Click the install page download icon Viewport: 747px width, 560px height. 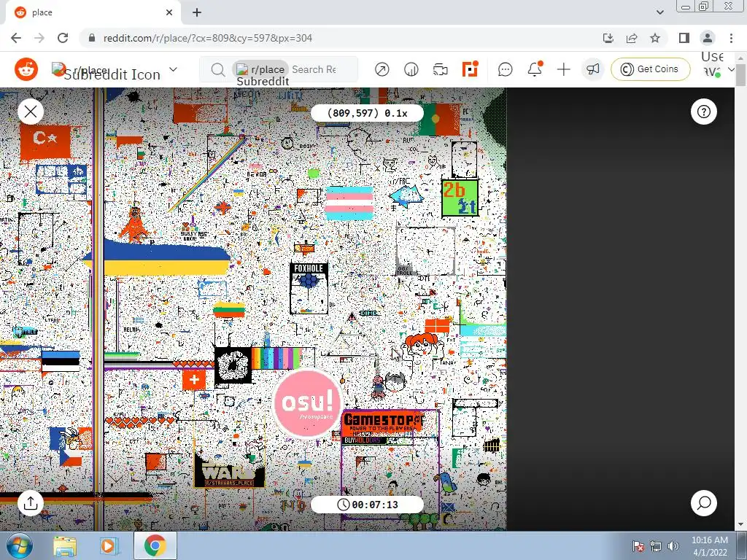(x=608, y=38)
